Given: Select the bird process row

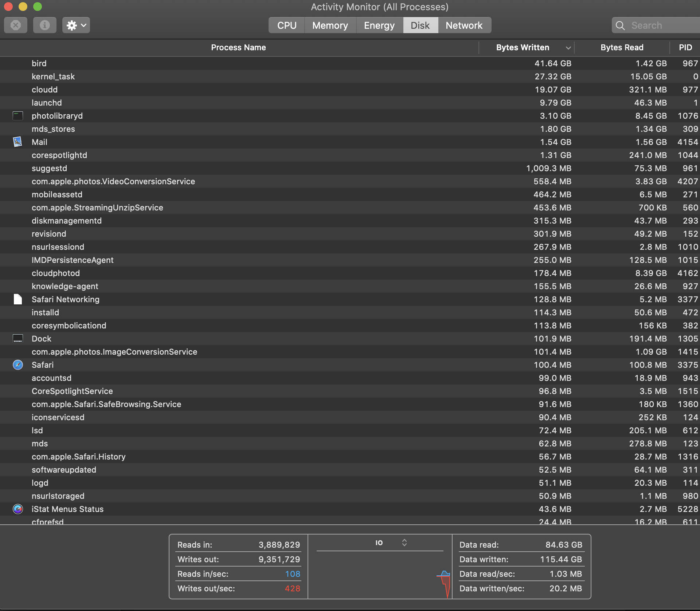Looking at the screenshot, I should click(x=350, y=63).
